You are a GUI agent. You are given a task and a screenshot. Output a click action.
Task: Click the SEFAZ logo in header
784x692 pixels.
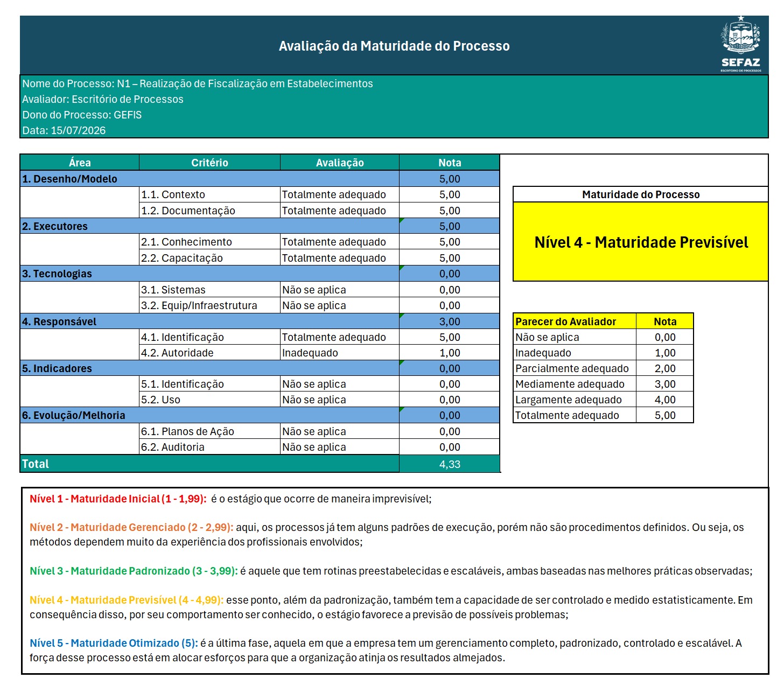(x=741, y=44)
